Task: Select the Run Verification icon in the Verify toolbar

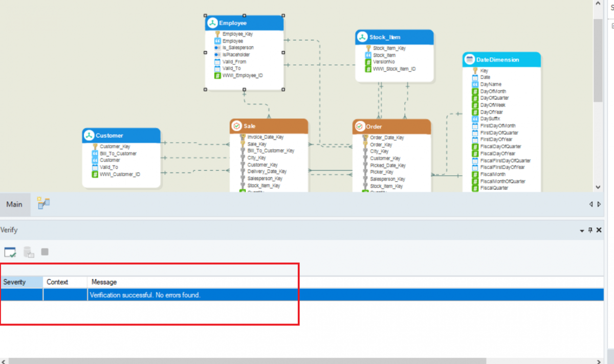Action: coord(10,252)
